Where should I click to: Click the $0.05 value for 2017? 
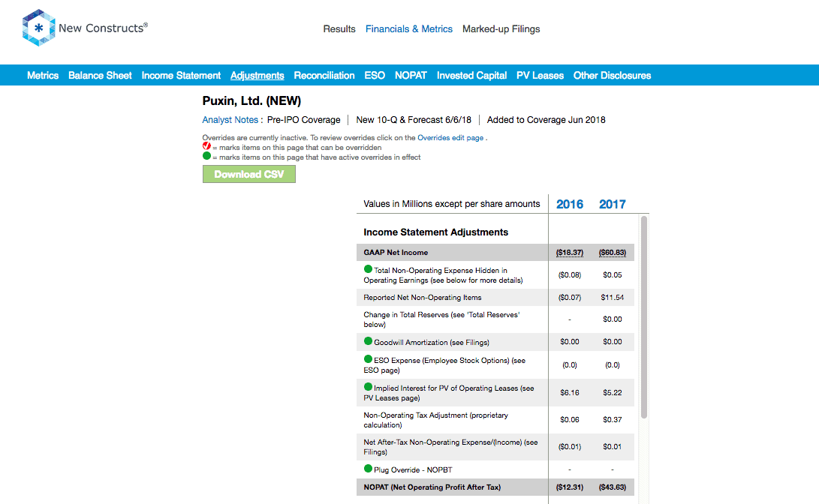pyautogui.click(x=612, y=275)
